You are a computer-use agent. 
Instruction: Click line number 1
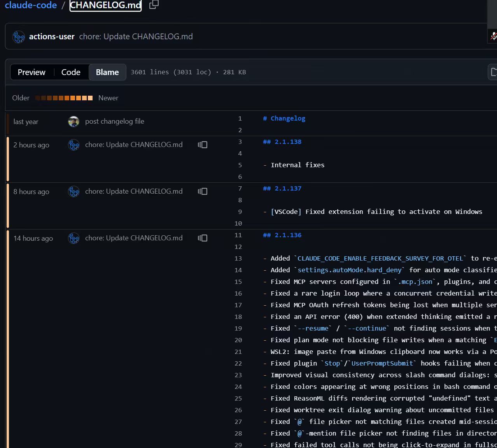point(240,119)
